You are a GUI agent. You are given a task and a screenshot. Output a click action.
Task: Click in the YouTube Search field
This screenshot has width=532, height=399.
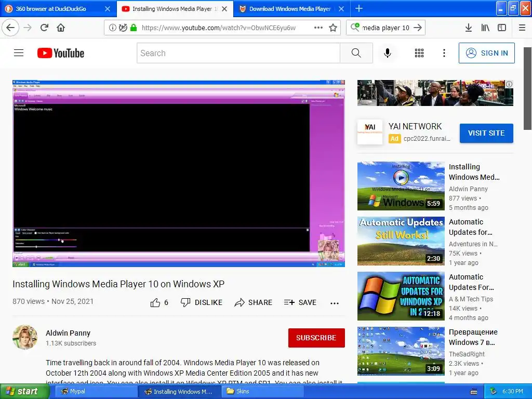(x=238, y=53)
